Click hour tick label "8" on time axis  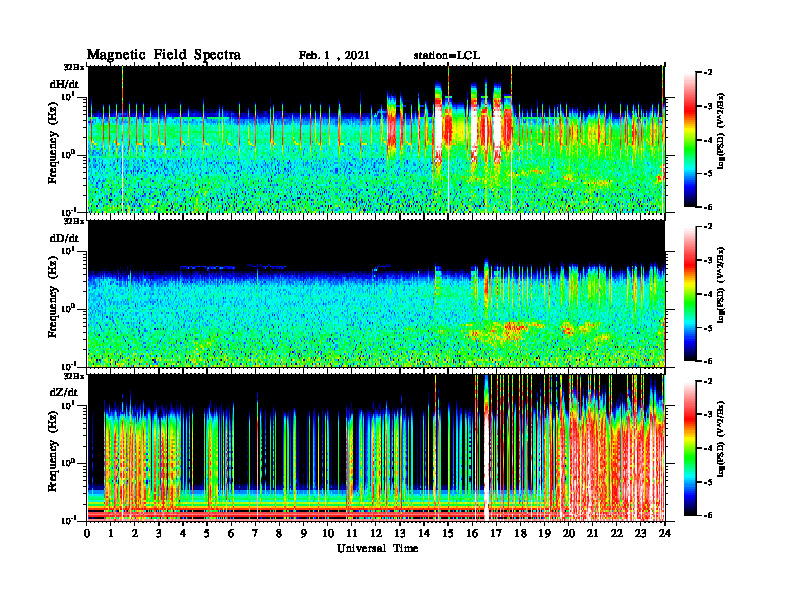click(279, 533)
